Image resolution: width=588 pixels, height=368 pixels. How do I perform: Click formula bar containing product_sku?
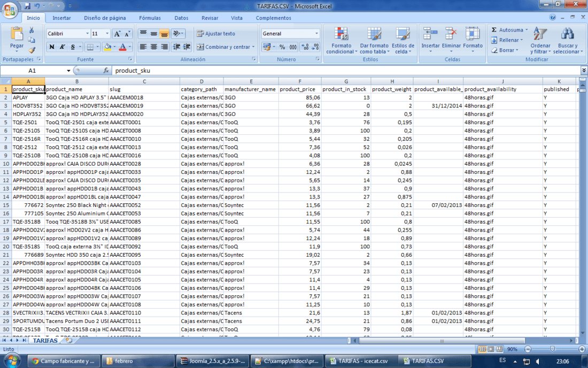coord(346,71)
